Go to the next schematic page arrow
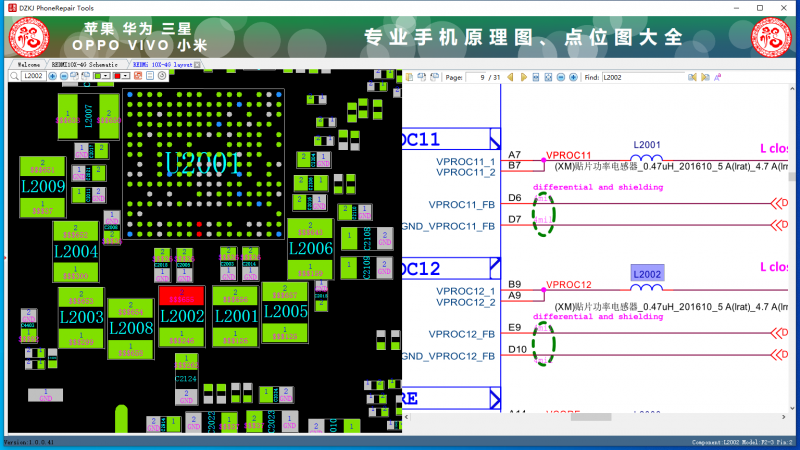Image resolution: width=800 pixels, height=450 pixels. click(524, 77)
